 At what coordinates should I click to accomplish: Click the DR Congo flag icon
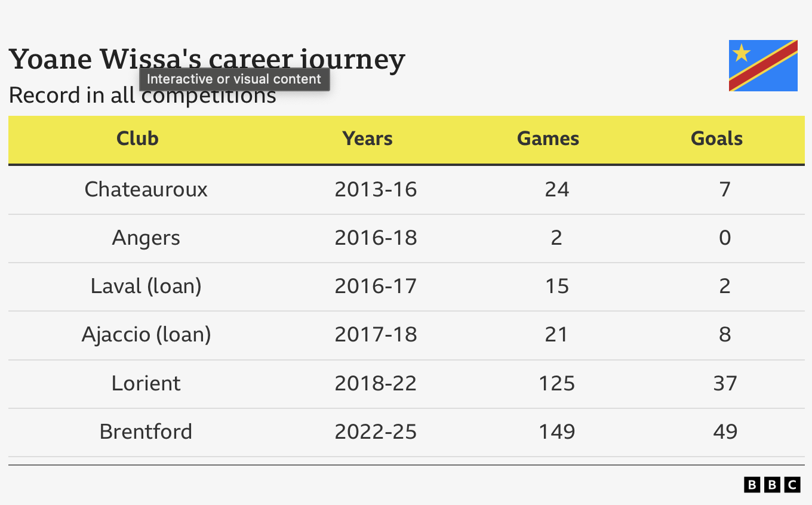point(763,66)
